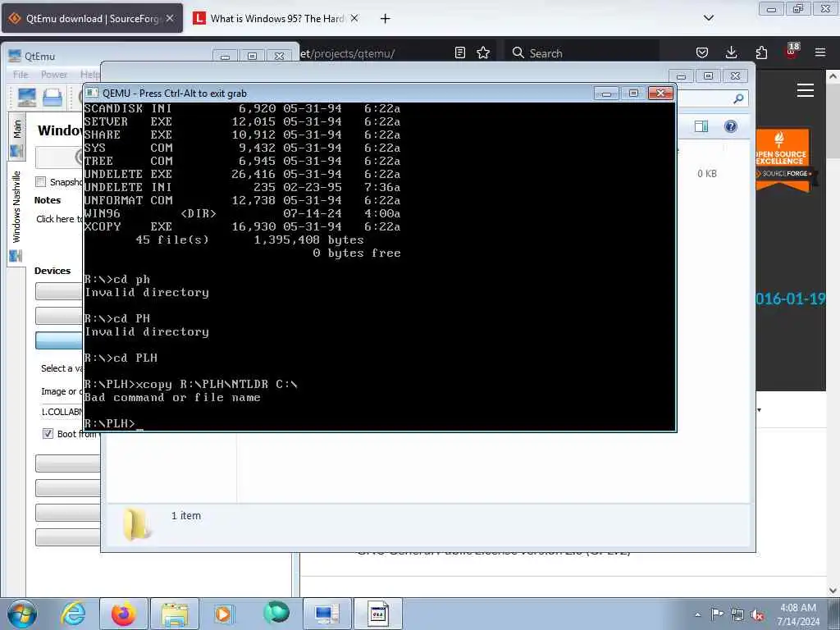Toggle Firefox reader view icon
840x630 pixels.
tap(459, 52)
